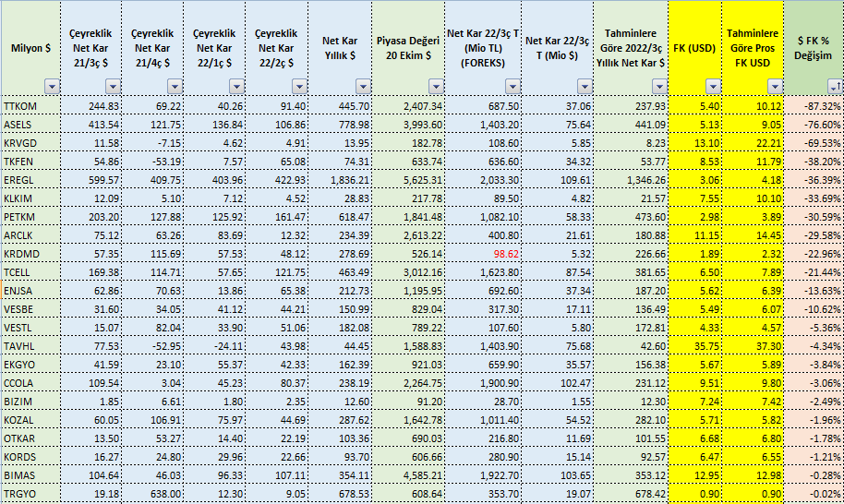
Task: Click TAVHL FK (USD) value 35.75
Action: pos(695,346)
